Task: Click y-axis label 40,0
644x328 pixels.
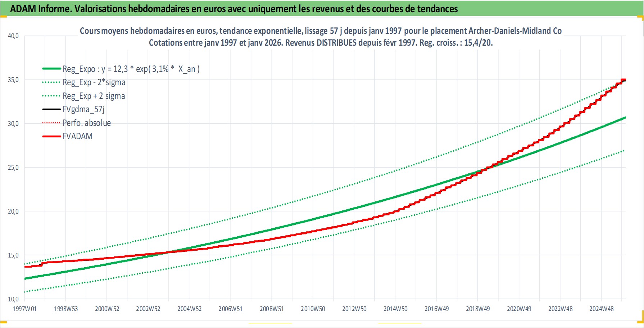Action: 13,36
